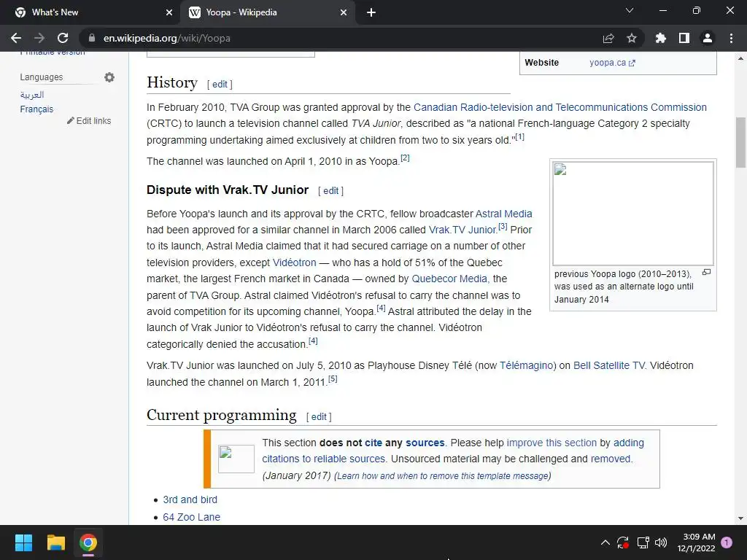Image resolution: width=747 pixels, height=560 pixels.
Task: Open Chrome's three-dot menu
Action: point(731,38)
